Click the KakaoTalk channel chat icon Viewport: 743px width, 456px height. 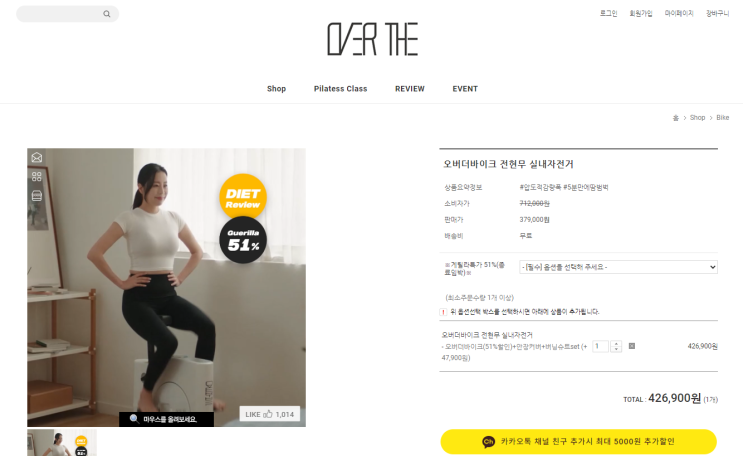point(489,442)
